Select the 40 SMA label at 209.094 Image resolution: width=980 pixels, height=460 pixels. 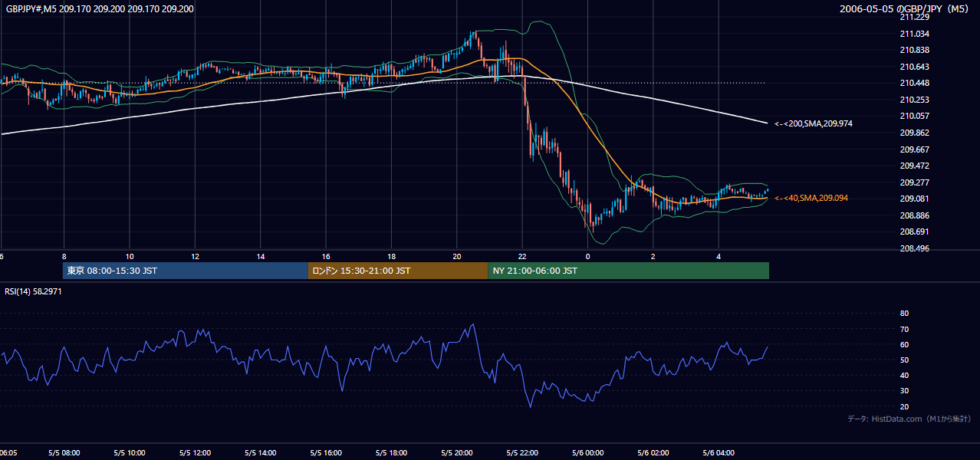pyautogui.click(x=811, y=198)
